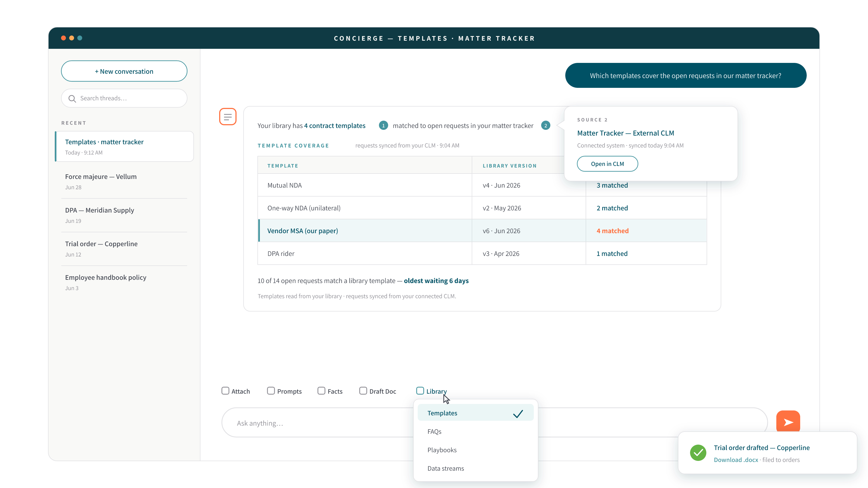Click the orange send arrow button
868x488 pixels.
tap(788, 422)
